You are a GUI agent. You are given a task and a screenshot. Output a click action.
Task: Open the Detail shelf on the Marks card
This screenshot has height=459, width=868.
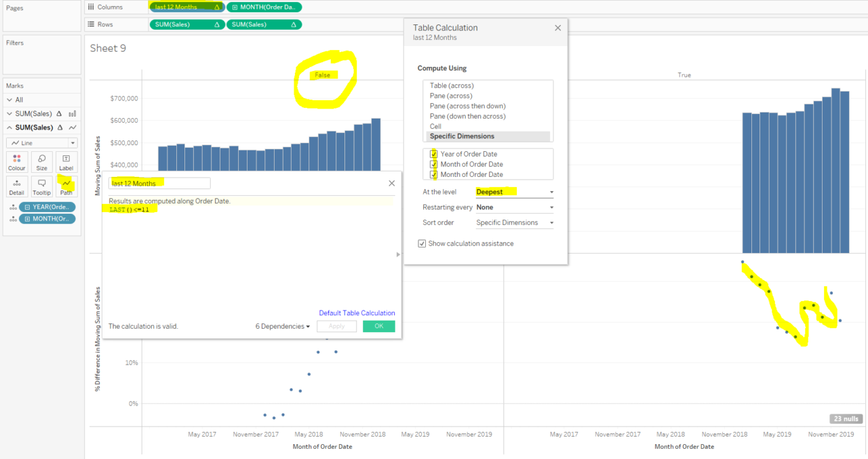(16, 186)
